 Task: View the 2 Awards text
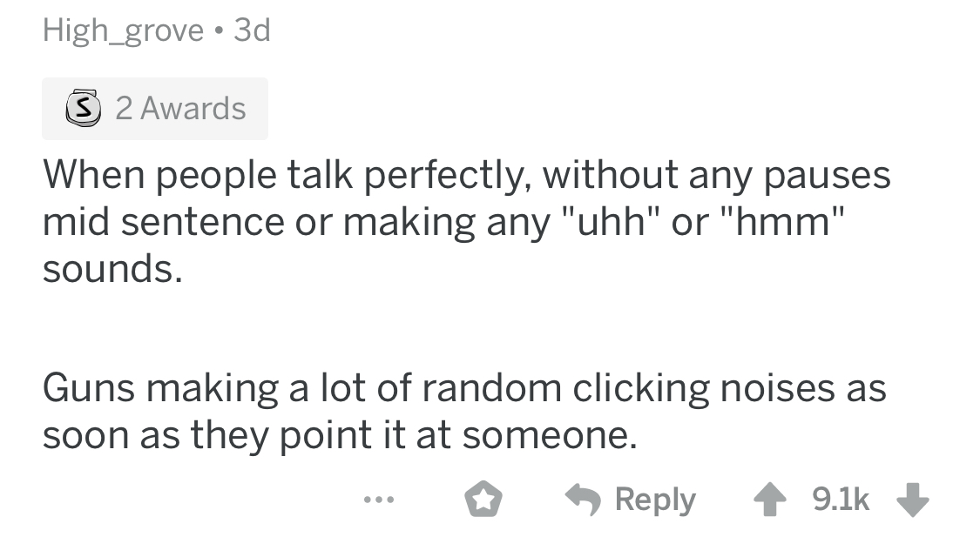[x=180, y=109]
